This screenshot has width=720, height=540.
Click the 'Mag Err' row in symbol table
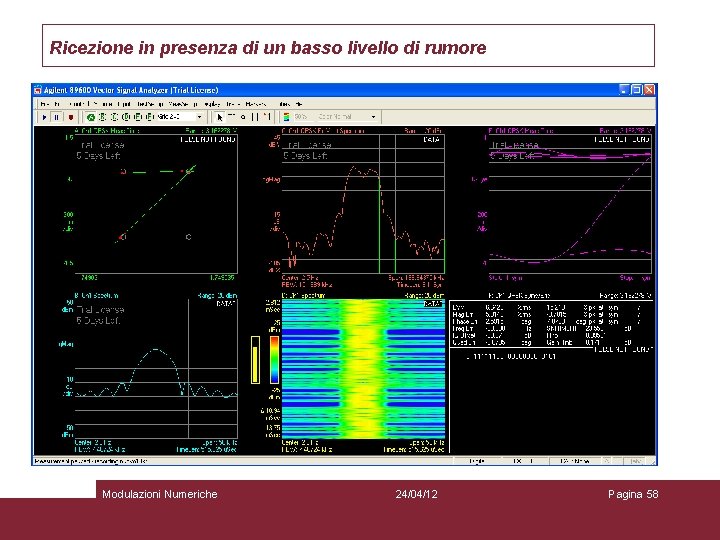[x=546, y=315]
